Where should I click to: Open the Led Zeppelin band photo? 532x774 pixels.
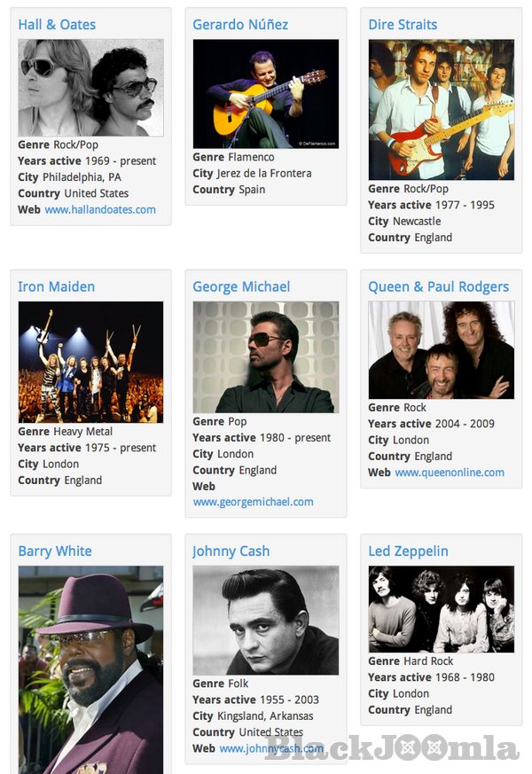[442, 609]
